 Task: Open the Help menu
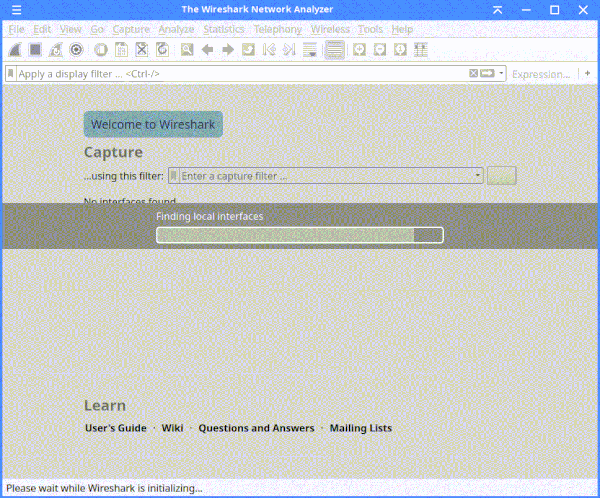(402, 29)
